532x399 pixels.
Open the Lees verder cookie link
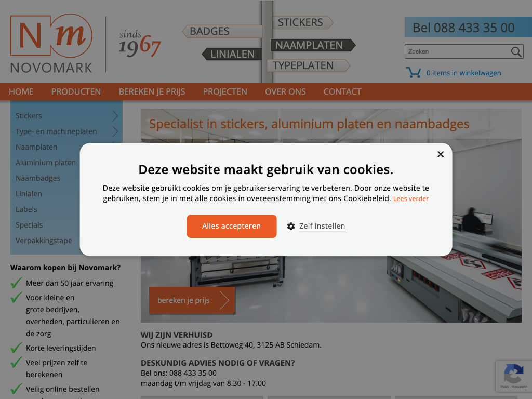[410, 199]
